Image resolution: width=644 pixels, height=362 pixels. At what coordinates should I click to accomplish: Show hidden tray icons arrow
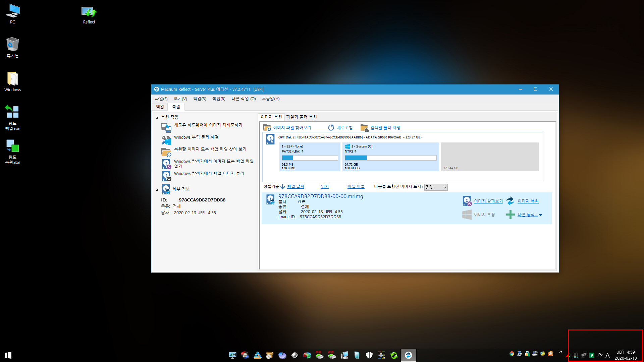pos(568,356)
